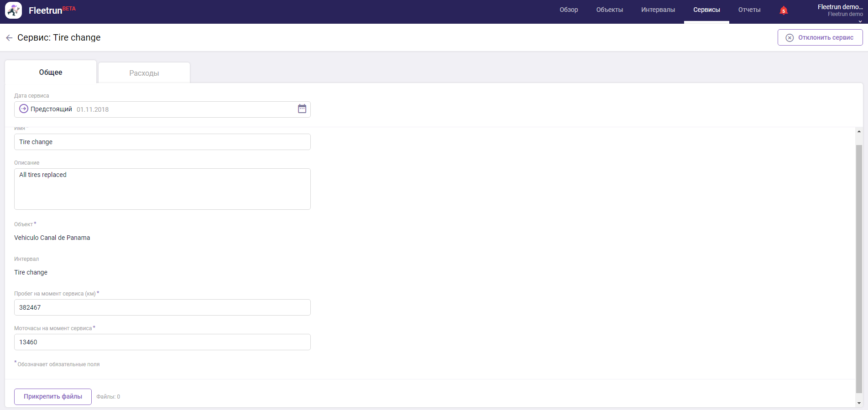Viewport: 868px width, 410px height.
Task: Click the Fleetrun logo icon
Action: coord(13,10)
